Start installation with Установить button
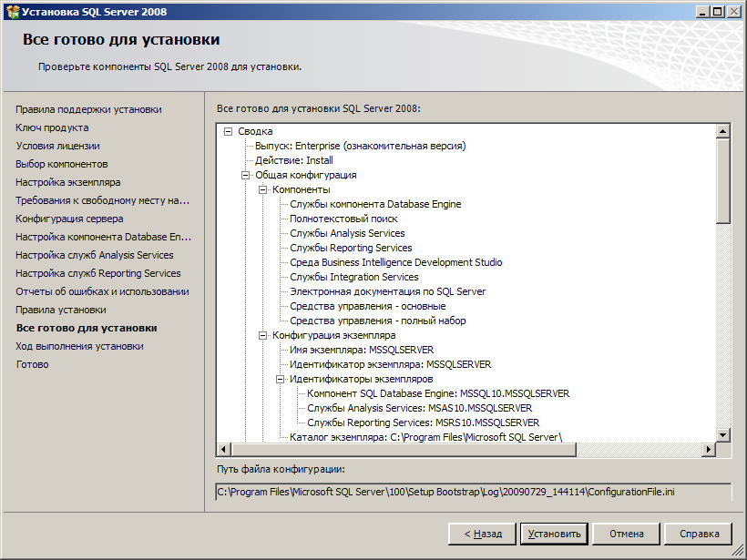The image size is (747, 560). coord(554,534)
